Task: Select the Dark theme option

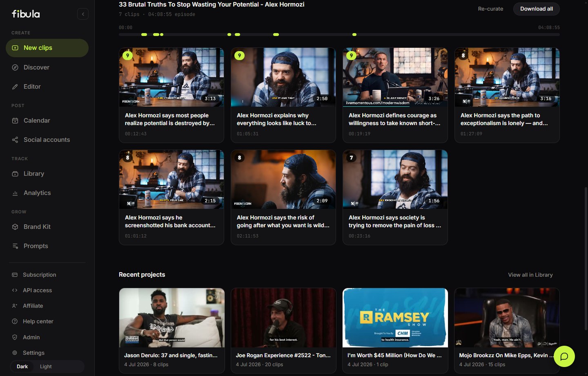Action: tap(22, 367)
